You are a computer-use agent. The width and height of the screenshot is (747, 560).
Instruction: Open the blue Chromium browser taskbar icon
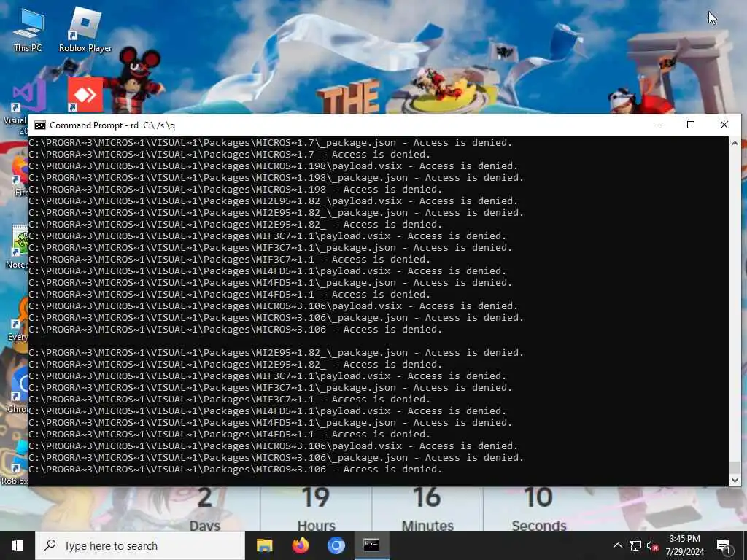336,545
